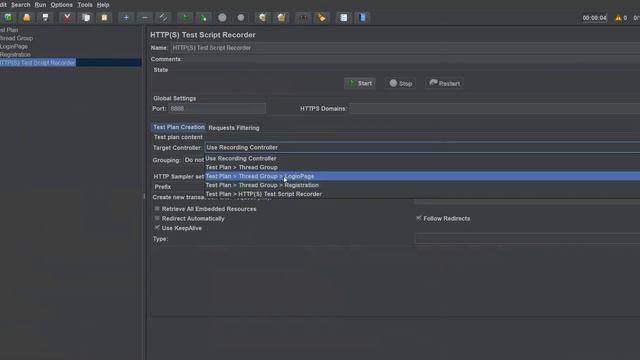This screenshot has width=640, height=360.
Task: Pick 'Test Plan > HTTP(S) Test Script Recorder' option
Action: (422, 194)
